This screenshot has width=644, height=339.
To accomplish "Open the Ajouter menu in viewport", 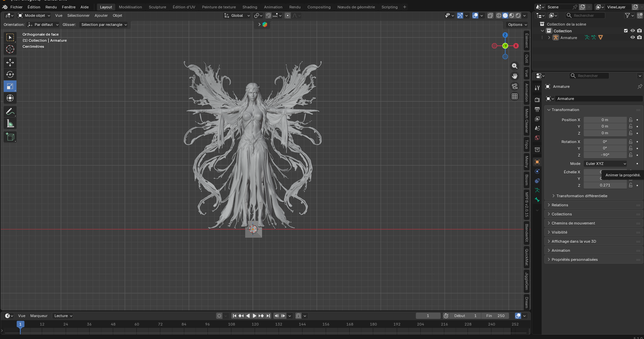I will [x=101, y=15].
